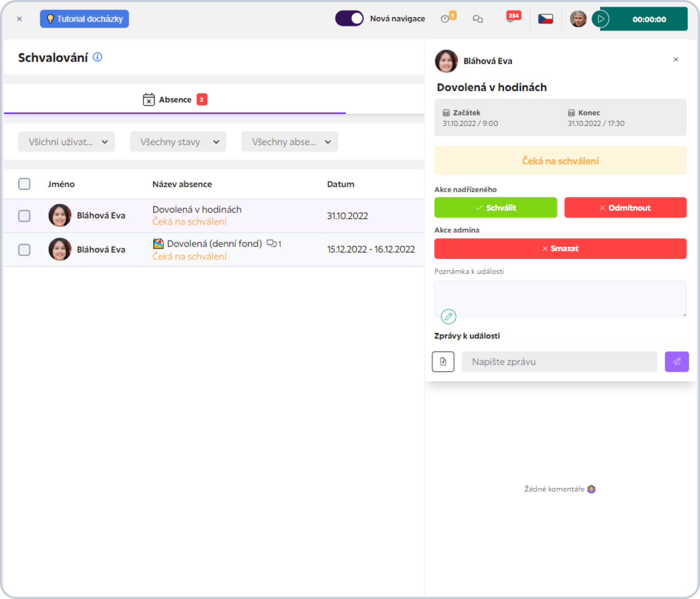Click the Czech flag language icon

tap(545, 19)
